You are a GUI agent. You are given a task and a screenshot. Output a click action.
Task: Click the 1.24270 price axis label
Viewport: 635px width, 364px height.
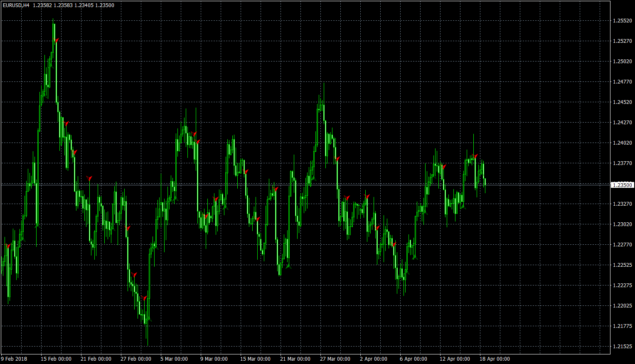[x=623, y=123]
